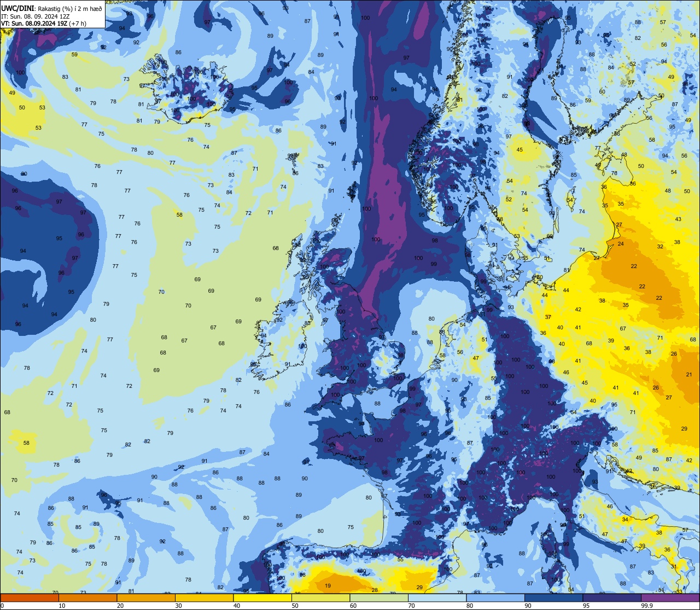
Task: Pick the legend segment between 80 and 90
Action: (x=495, y=597)
